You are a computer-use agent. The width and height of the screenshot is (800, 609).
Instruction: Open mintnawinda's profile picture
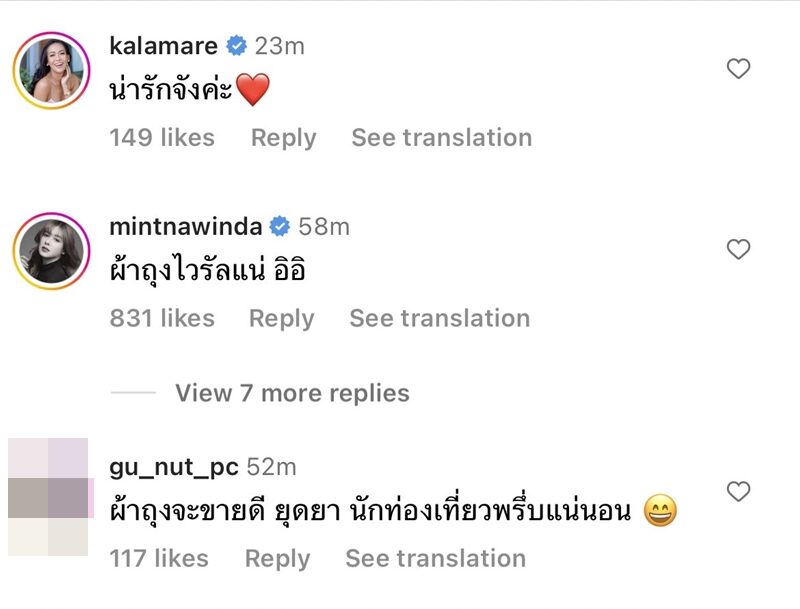click(50, 251)
